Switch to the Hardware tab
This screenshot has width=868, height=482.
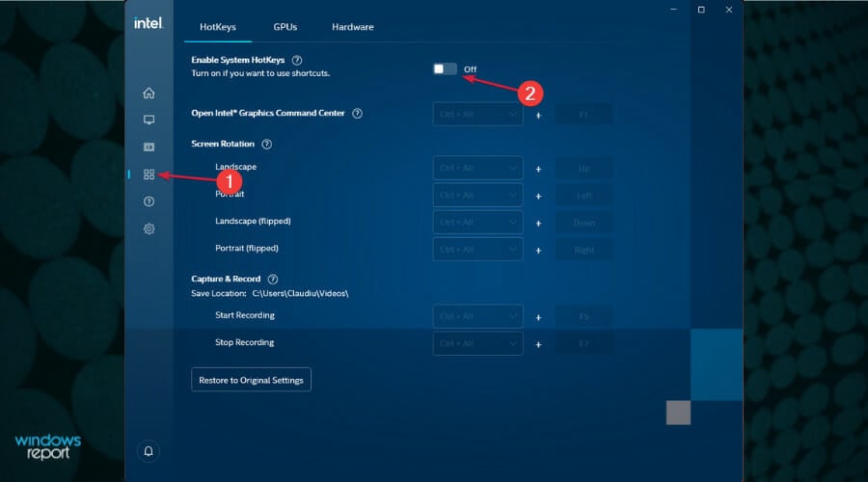[x=353, y=27]
